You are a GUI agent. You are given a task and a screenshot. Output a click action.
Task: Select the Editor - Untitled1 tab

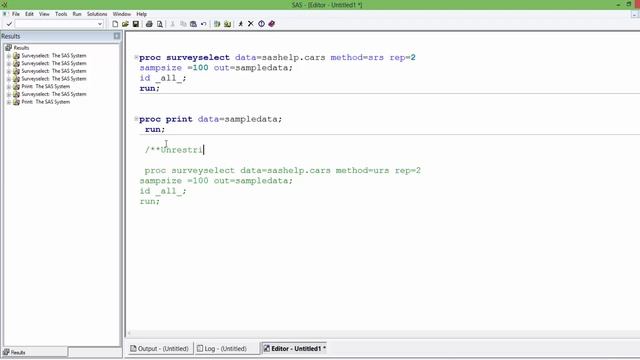pos(294,349)
